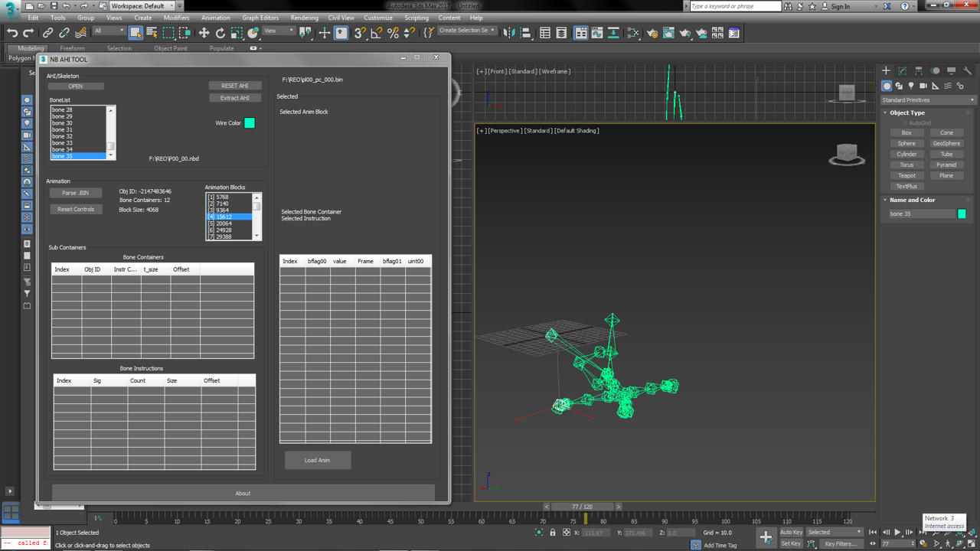Click the Mirror tool icon
Image resolution: width=980 pixels, height=551 pixels.
point(509,33)
